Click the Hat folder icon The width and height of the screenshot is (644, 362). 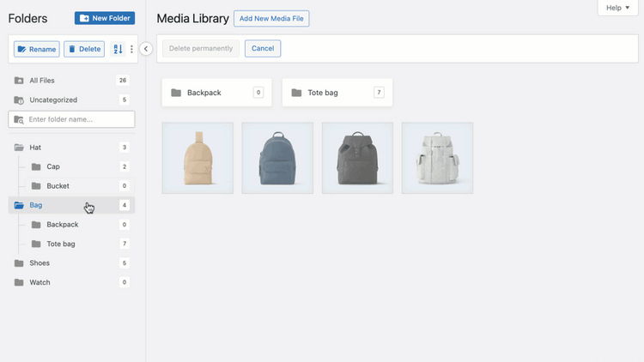(19, 148)
